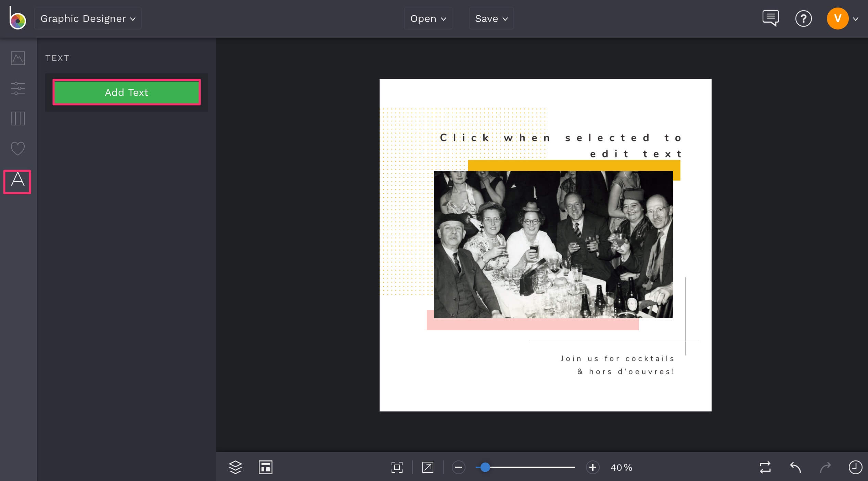Click the feedback speech bubble icon
The height and width of the screenshot is (481, 868).
pyautogui.click(x=770, y=18)
